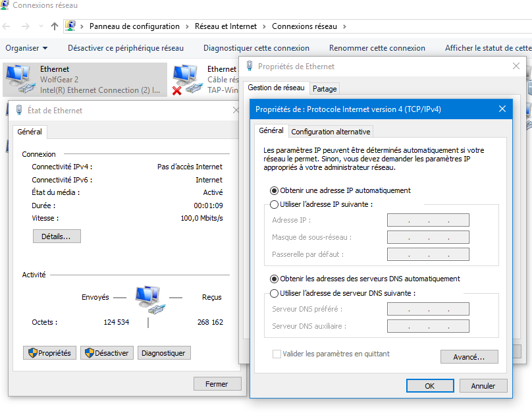
Task: Click Serveur DNS auxiliaire input field
Action: pos(428,326)
